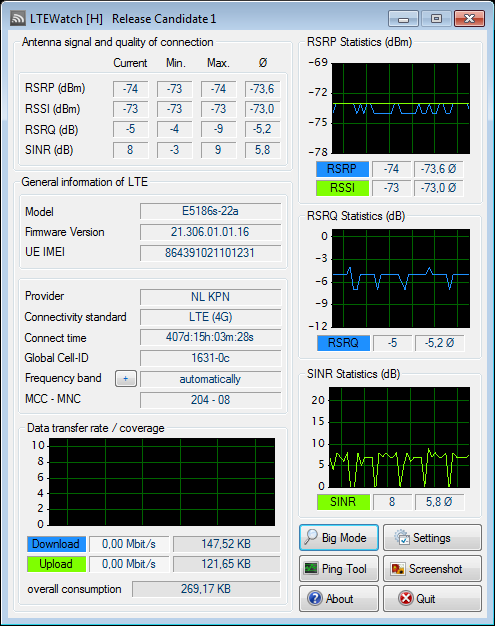Viewport: 495px width, 626px height.
Task: Click the Screenshot camera icon
Action: pyautogui.click(x=398, y=569)
